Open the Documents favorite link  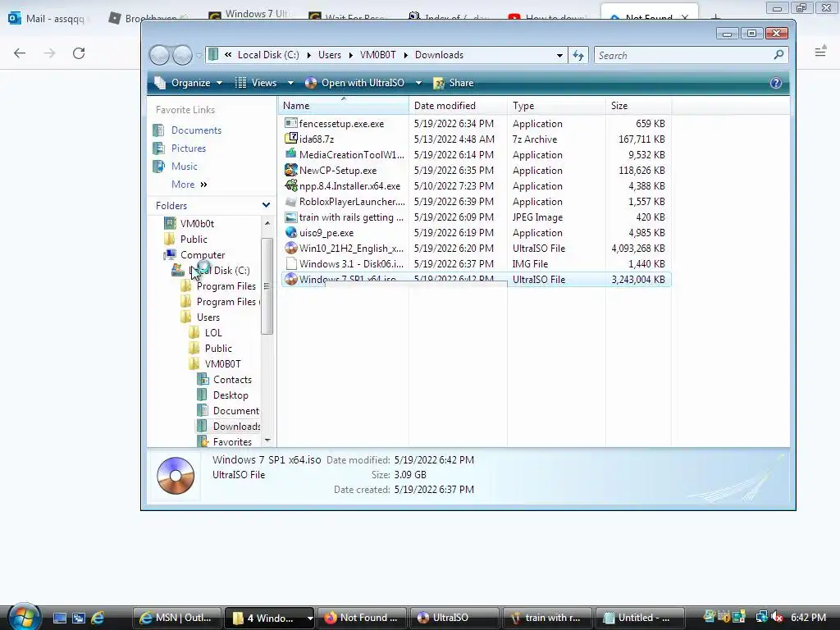click(x=196, y=130)
